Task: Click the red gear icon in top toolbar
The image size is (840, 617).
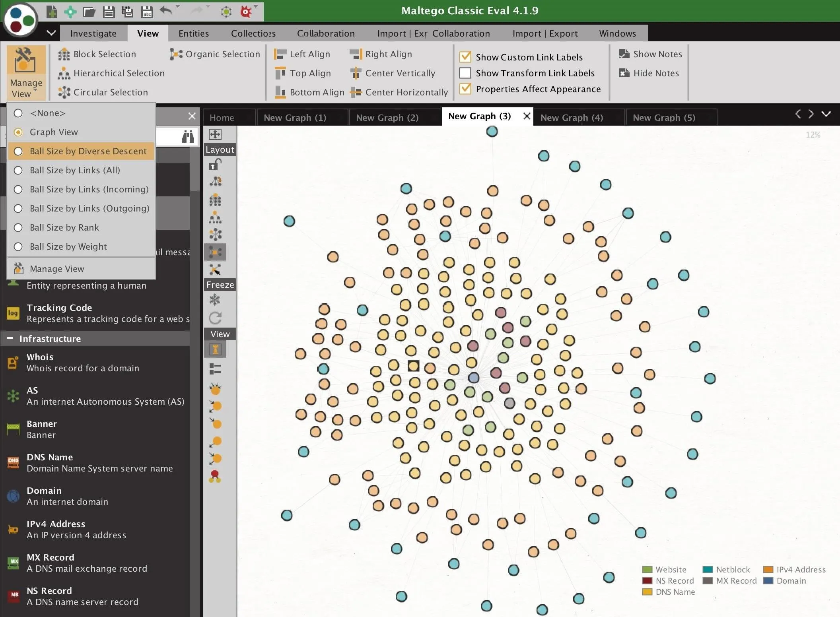Action: pos(246,12)
